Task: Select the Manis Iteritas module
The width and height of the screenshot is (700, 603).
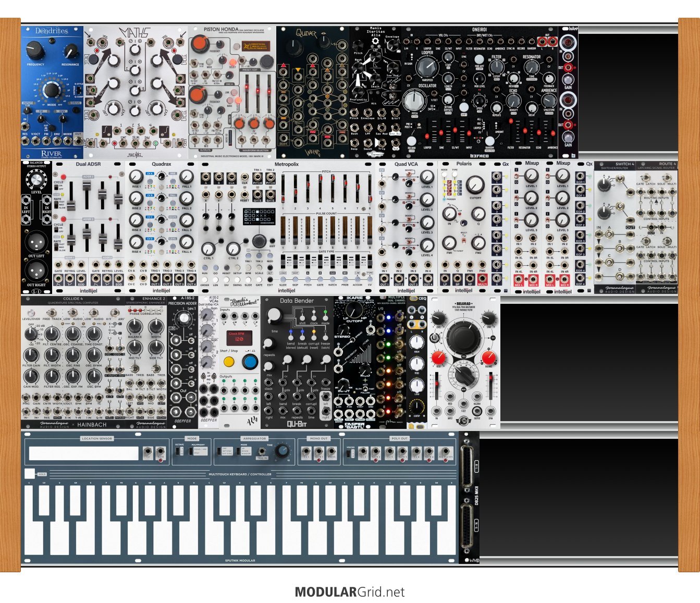Action: 375,92
